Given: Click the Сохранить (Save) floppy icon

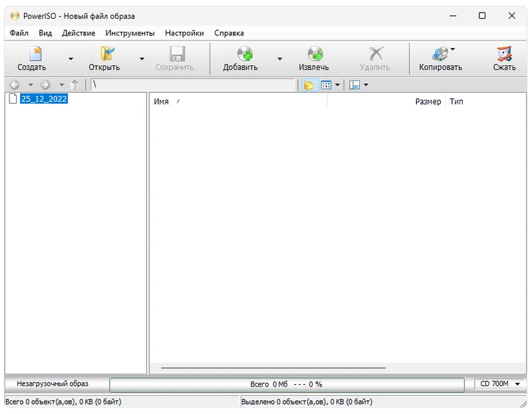Looking at the screenshot, I should tap(177, 54).
